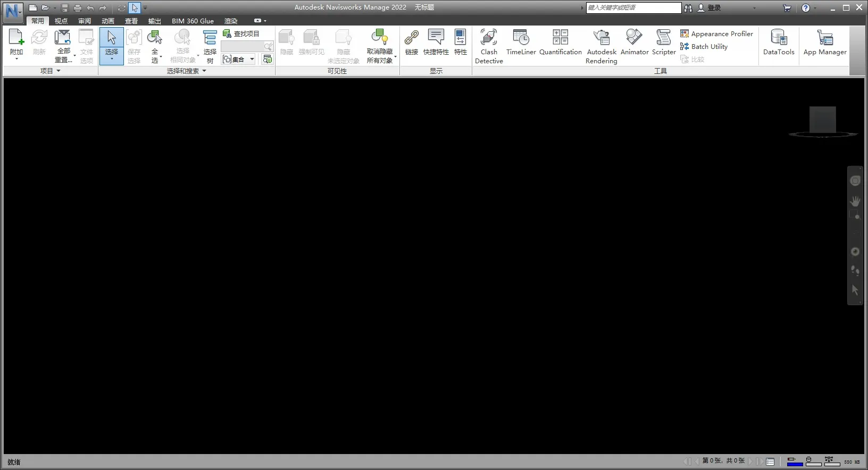Toggle the Quick Properties (快捷特性) display
Viewport: 868px width, 470px height.
click(436, 43)
